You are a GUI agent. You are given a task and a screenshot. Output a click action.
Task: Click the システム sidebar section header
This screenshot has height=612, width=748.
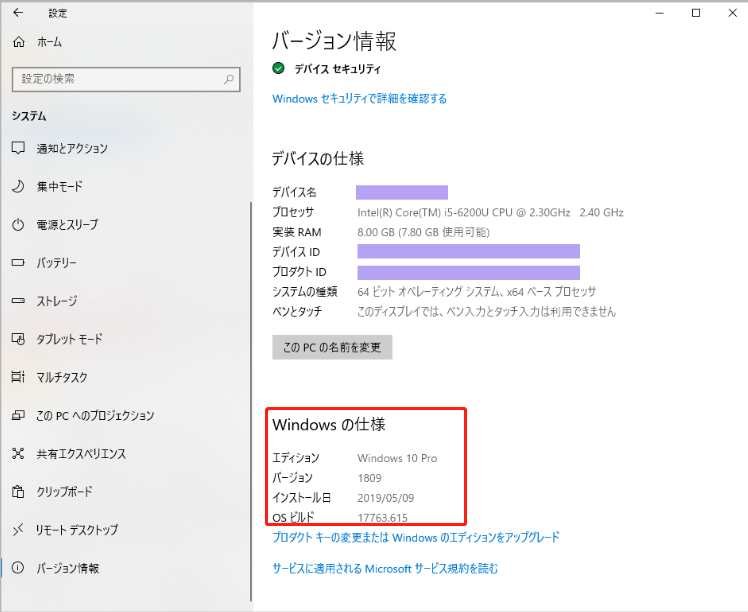(x=29, y=116)
